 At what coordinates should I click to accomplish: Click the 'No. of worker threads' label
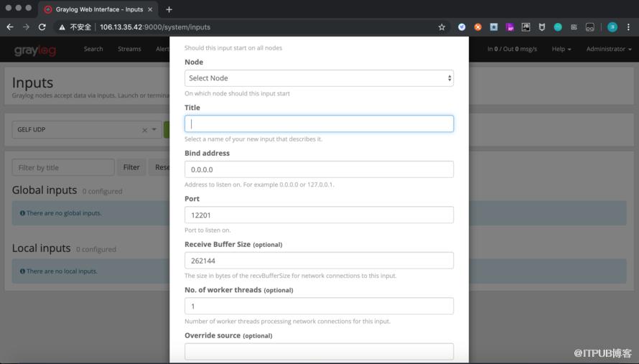click(x=223, y=290)
